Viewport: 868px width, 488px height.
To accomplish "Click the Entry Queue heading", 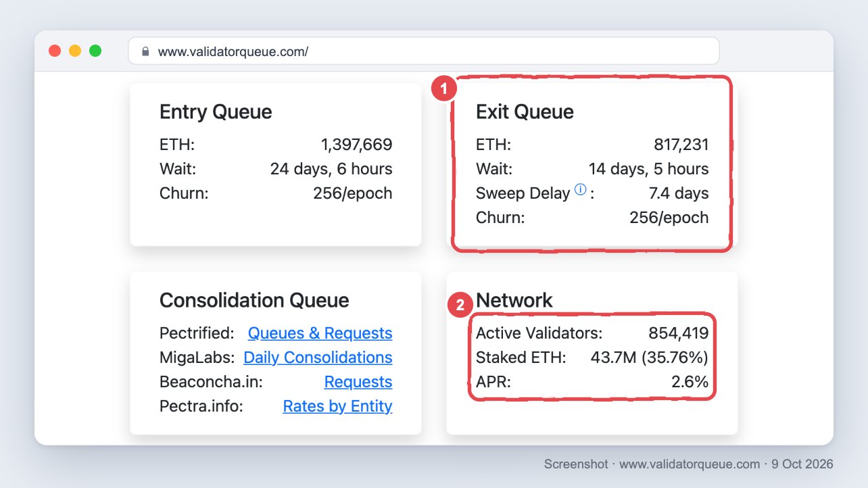I will click(x=216, y=112).
